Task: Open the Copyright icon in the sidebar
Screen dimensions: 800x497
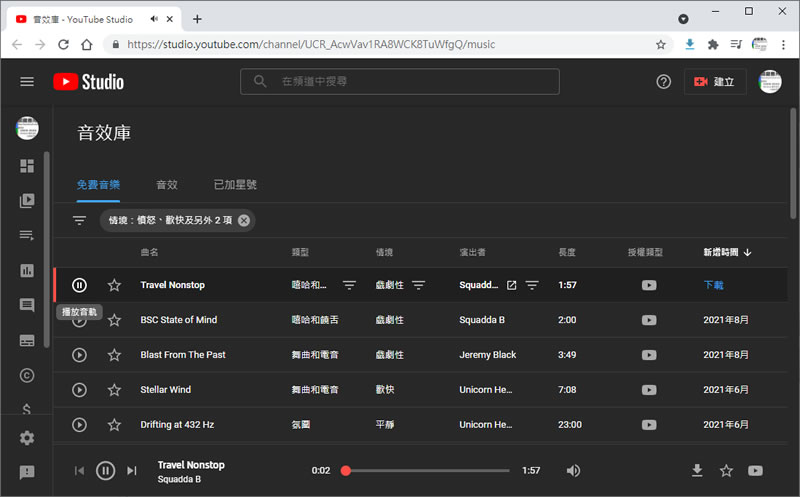Action: (27, 375)
